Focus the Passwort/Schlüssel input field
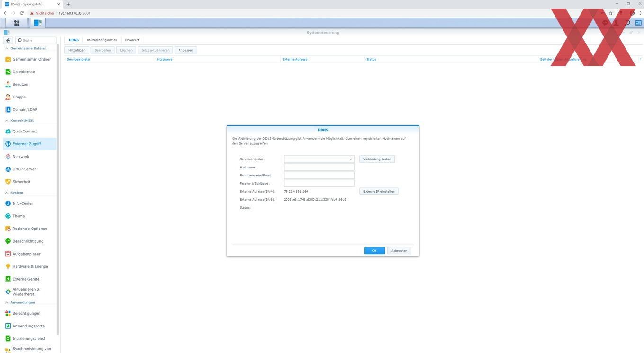The image size is (644, 353). [x=319, y=183]
